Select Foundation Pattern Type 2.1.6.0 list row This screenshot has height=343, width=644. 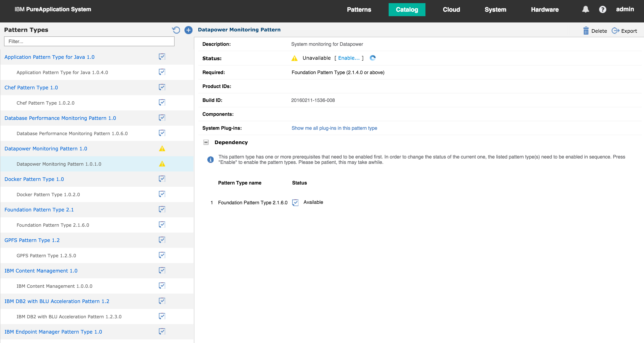coord(97,225)
